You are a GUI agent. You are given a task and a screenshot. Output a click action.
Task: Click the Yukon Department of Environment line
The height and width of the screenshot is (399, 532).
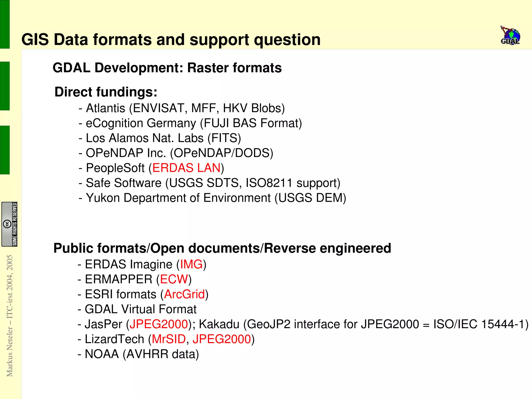tap(212, 198)
